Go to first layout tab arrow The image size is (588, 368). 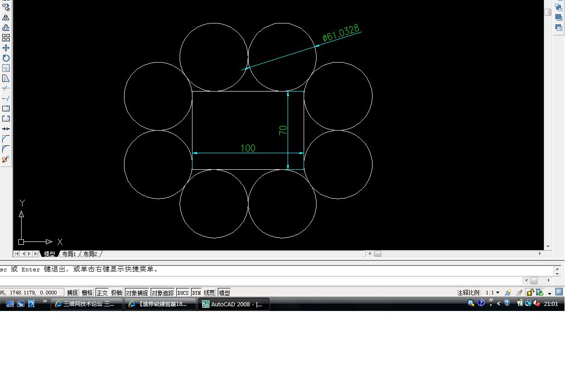click(17, 254)
